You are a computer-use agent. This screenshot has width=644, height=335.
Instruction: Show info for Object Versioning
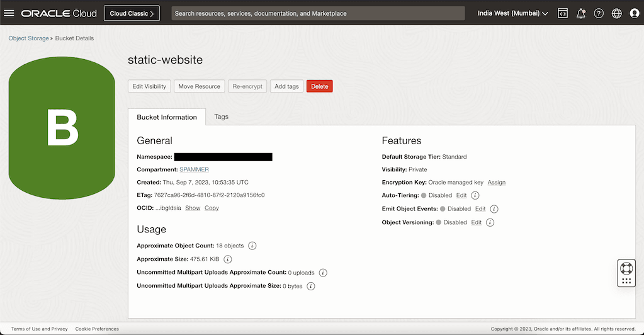(490, 222)
